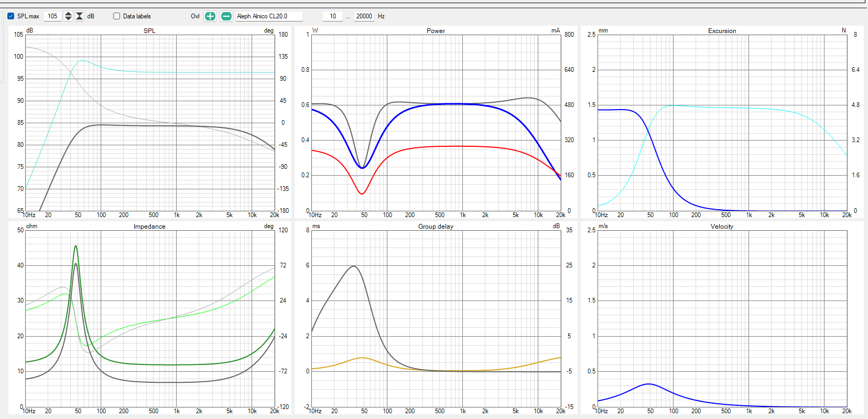The image size is (868, 419).
Task: Click the Power graph title
Action: (436, 31)
